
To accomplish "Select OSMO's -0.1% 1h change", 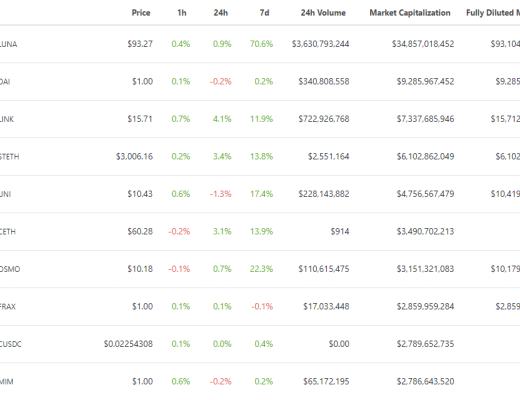I will click(x=179, y=269).
